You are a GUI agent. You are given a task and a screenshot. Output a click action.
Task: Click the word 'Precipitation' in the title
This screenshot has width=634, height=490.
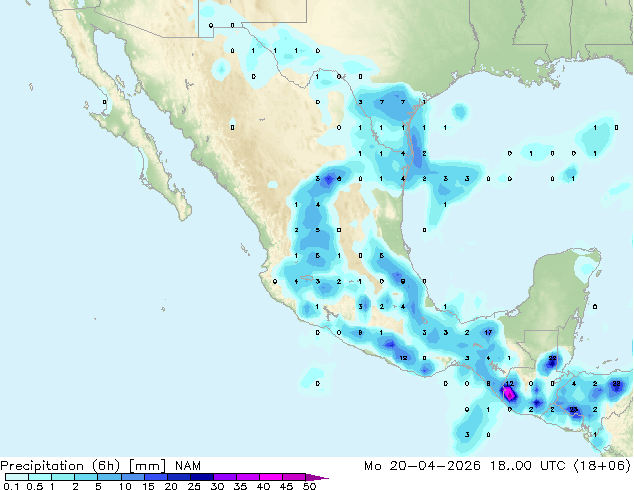point(43,466)
